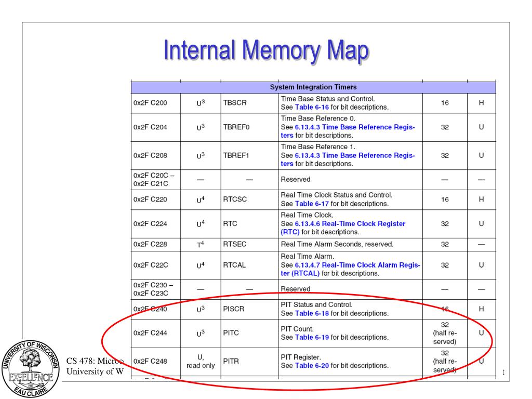Image resolution: width=532 pixels, height=399 pixels.
Task: Open Table 6-16 link in TBSCR row
Action: point(312,107)
